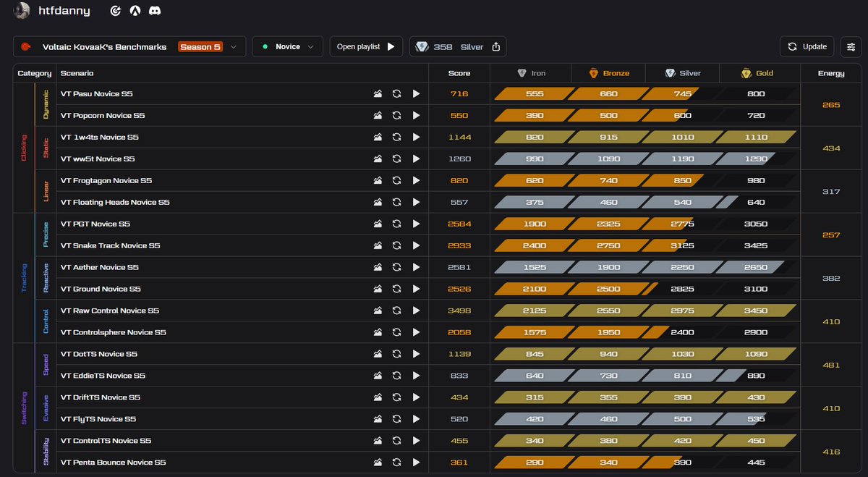This screenshot has width=868, height=477.
Task: Open chart icon for VT ControlTS Novice S5
Action: coord(378,442)
